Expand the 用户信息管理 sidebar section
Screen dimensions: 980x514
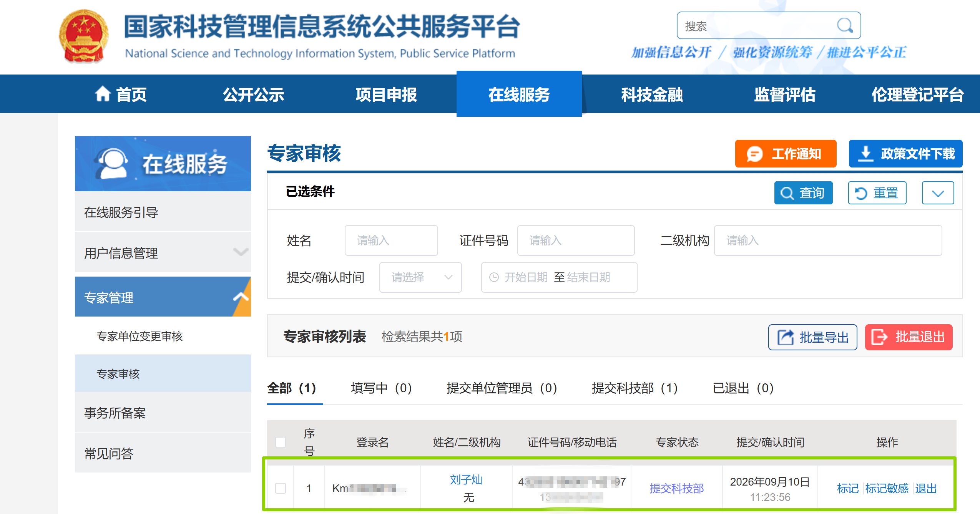[x=163, y=253]
